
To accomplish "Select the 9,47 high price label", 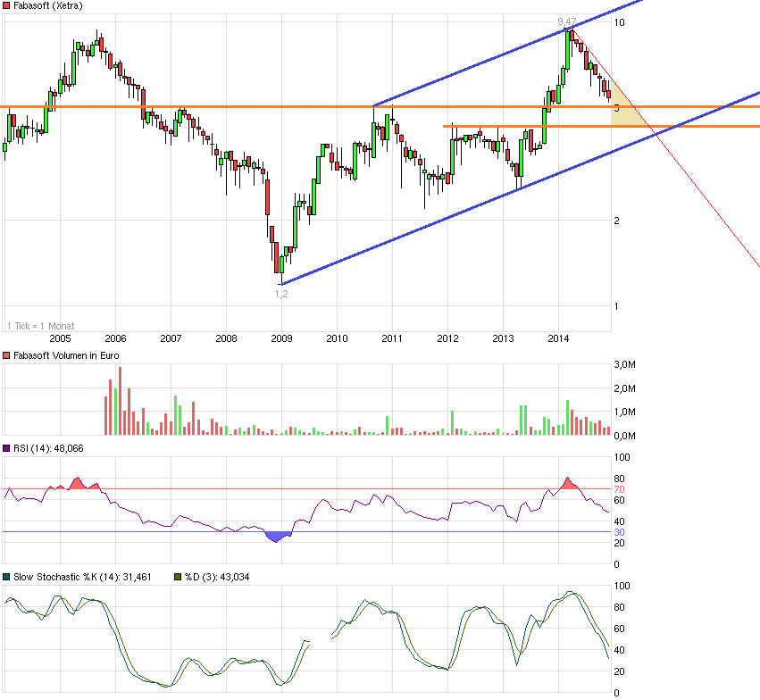I will tap(565, 21).
